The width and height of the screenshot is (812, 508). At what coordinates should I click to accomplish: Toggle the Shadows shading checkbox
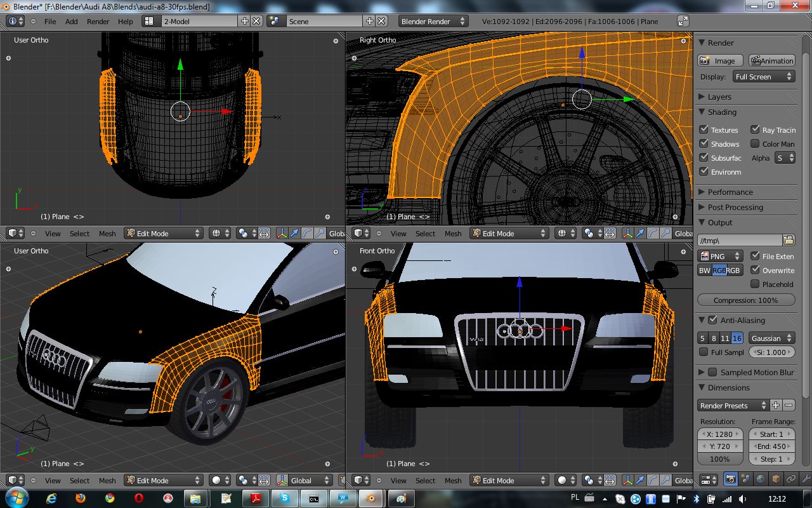point(704,143)
